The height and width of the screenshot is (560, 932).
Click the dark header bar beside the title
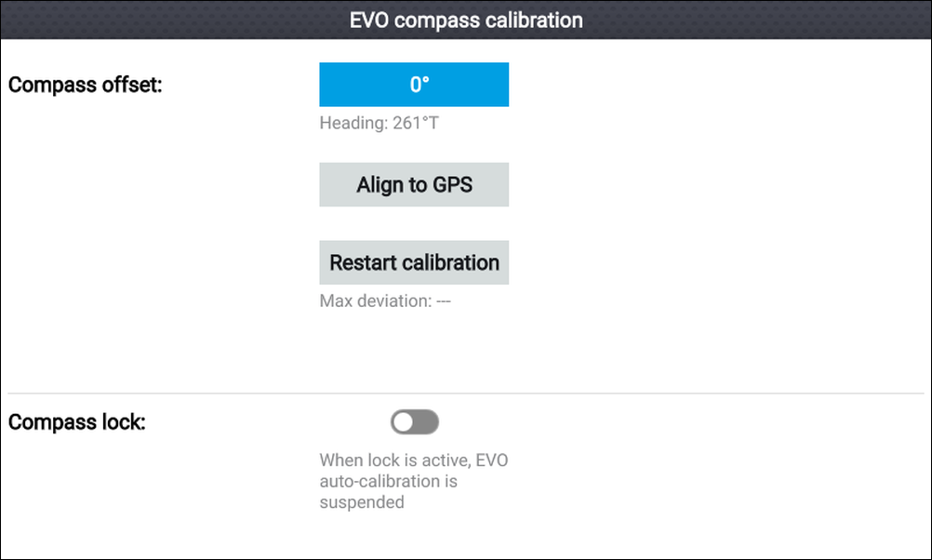[755, 20]
